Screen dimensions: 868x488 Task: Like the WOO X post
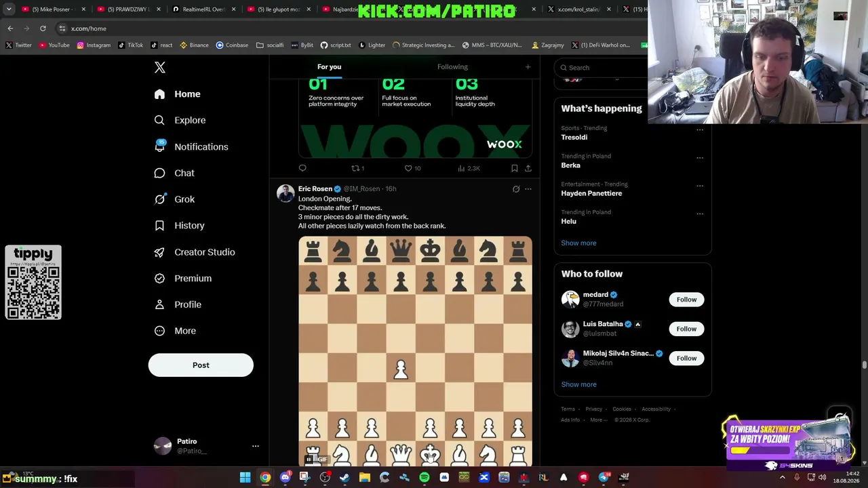[x=412, y=168]
